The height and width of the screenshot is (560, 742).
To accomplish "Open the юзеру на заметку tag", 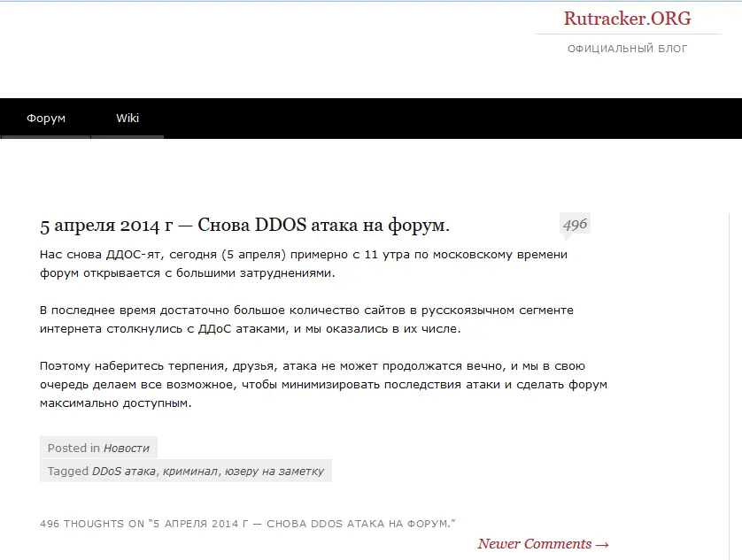I will pyautogui.click(x=274, y=471).
